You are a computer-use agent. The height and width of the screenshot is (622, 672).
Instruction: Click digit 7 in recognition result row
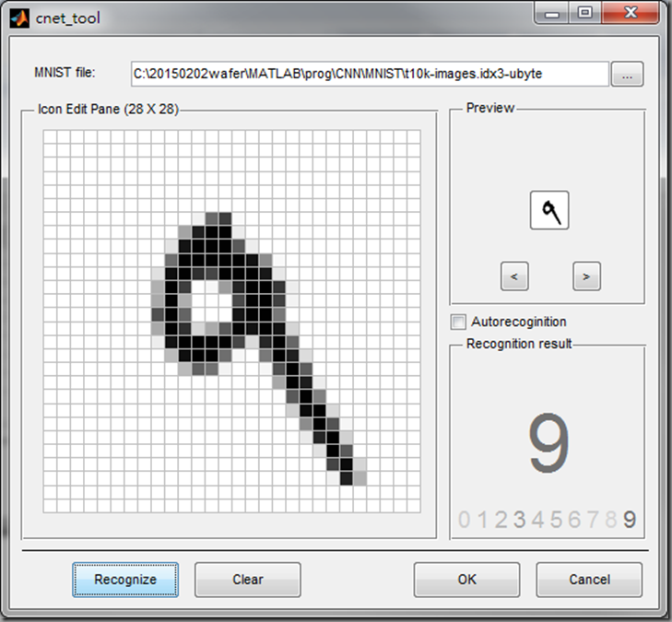593,520
